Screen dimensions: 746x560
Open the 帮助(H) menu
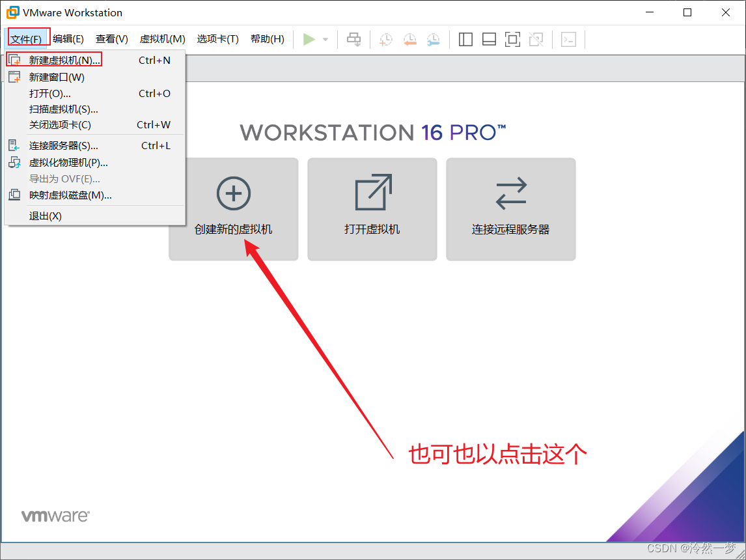268,39
